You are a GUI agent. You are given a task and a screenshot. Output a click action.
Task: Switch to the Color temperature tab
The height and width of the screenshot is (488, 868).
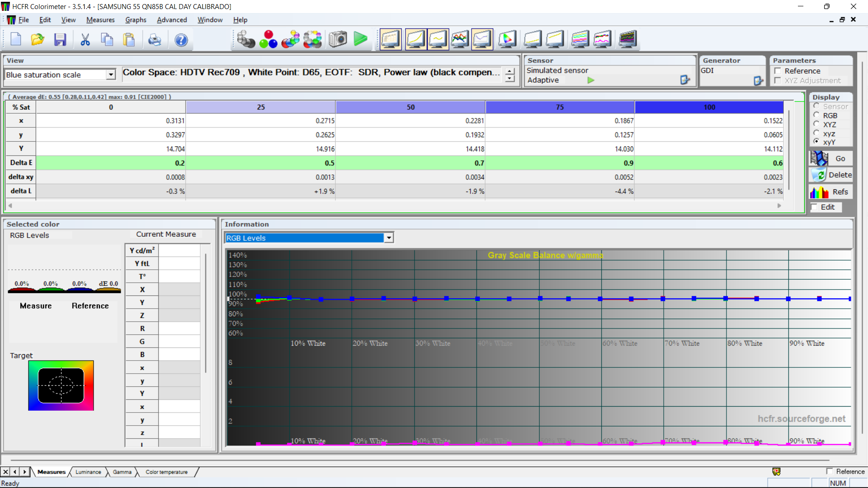coord(166,472)
